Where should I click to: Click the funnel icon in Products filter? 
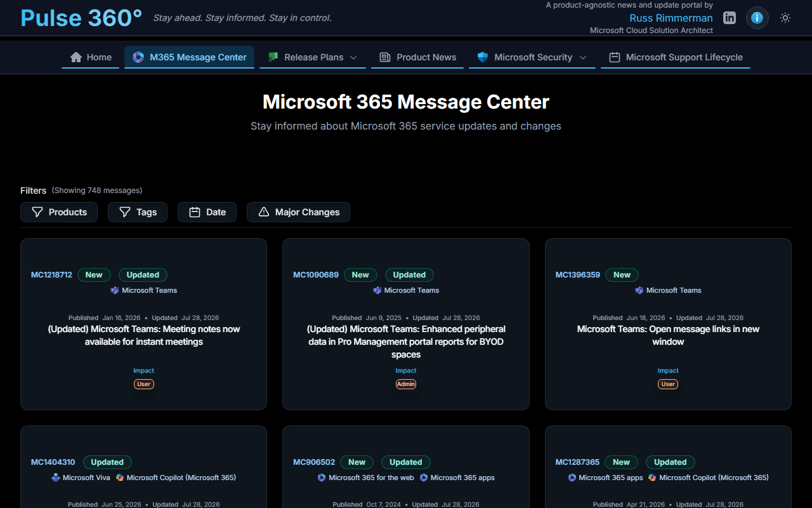click(x=37, y=212)
